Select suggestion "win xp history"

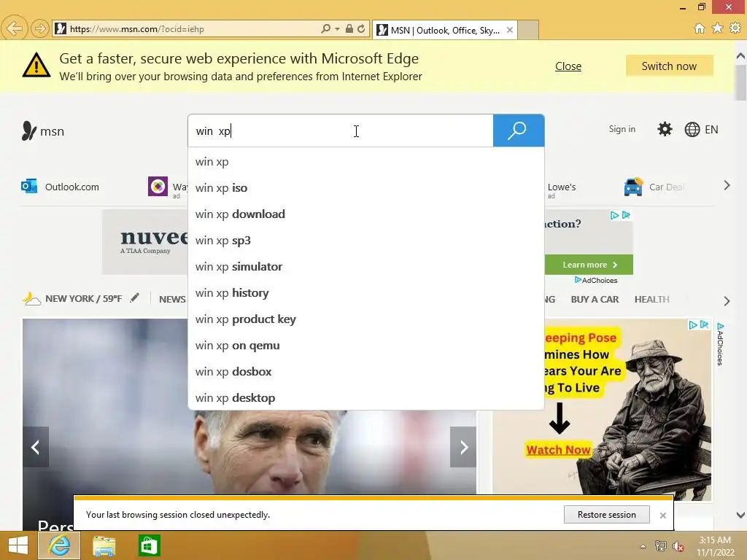click(x=366, y=293)
